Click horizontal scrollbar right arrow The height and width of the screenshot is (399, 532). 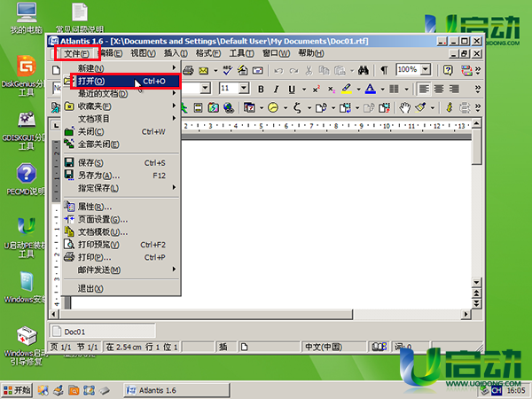coord(465,314)
